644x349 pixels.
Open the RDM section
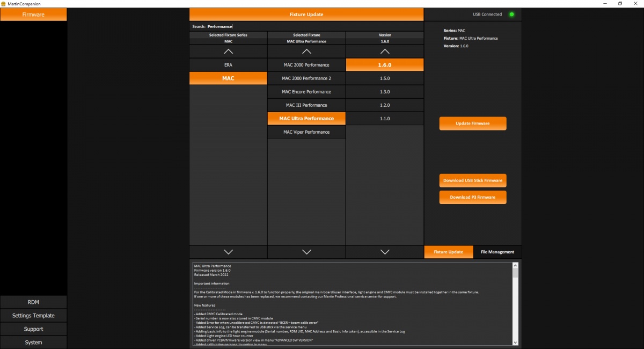33,302
